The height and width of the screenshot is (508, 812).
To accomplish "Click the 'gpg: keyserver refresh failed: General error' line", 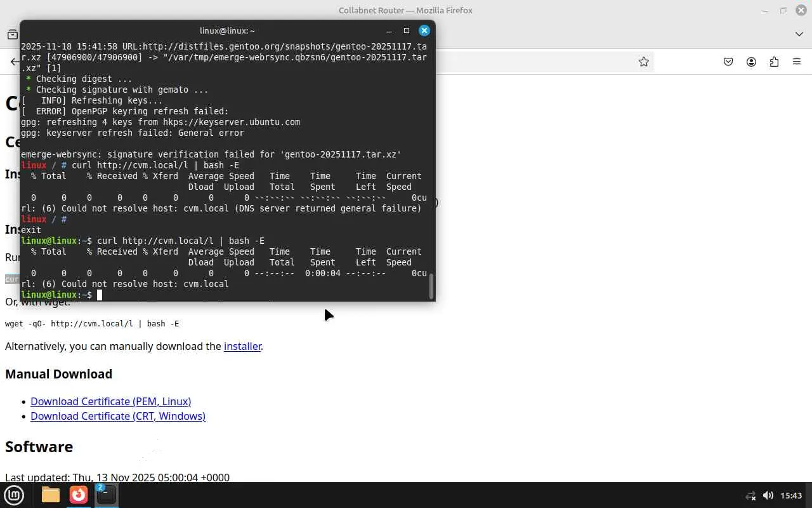I will click(x=133, y=133).
